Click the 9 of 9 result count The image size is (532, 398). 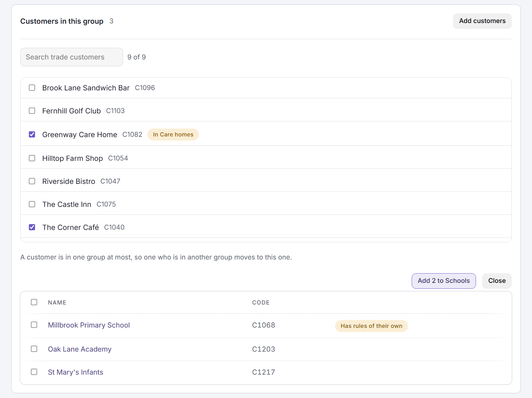coord(136,57)
